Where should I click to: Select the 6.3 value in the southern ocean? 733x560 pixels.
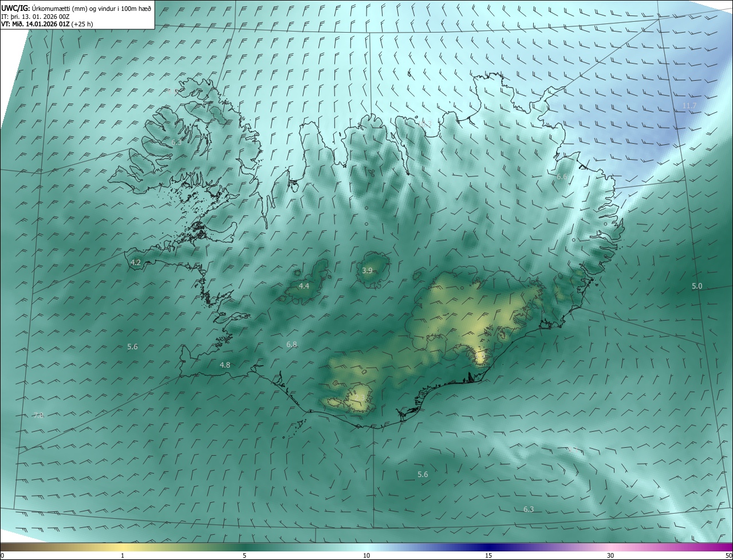529,509
